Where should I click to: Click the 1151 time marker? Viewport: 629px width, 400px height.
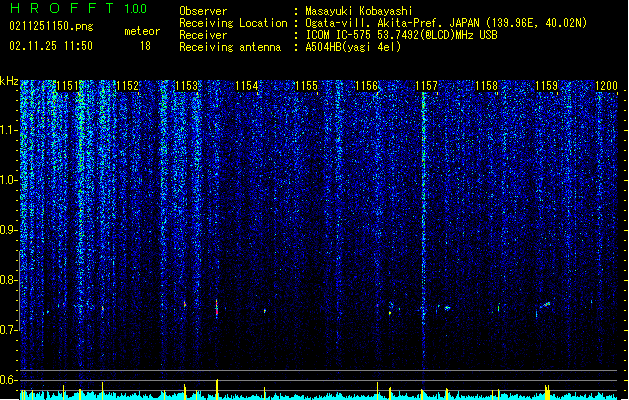pos(68,86)
